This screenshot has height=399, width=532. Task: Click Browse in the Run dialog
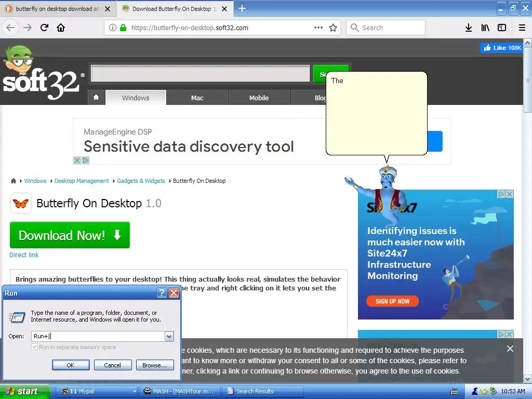click(x=155, y=365)
